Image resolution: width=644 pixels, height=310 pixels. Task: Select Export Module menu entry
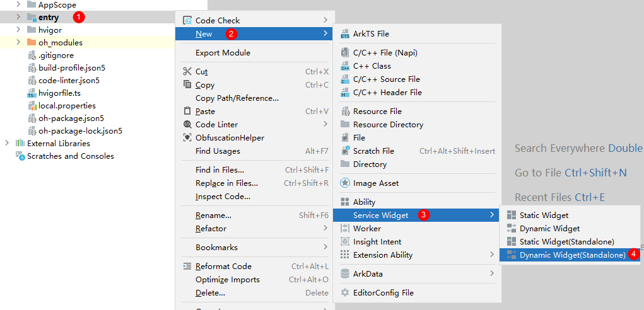pyautogui.click(x=223, y=53)
